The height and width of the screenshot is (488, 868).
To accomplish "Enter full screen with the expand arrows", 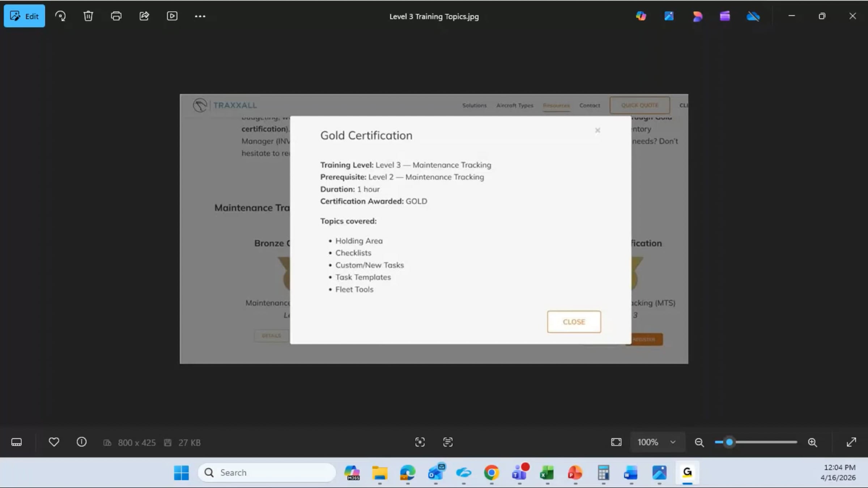I will (851, 442).
